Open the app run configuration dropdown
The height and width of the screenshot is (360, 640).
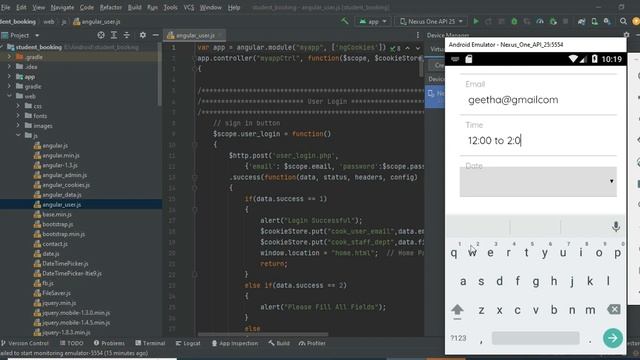click(x=373, y=21)
